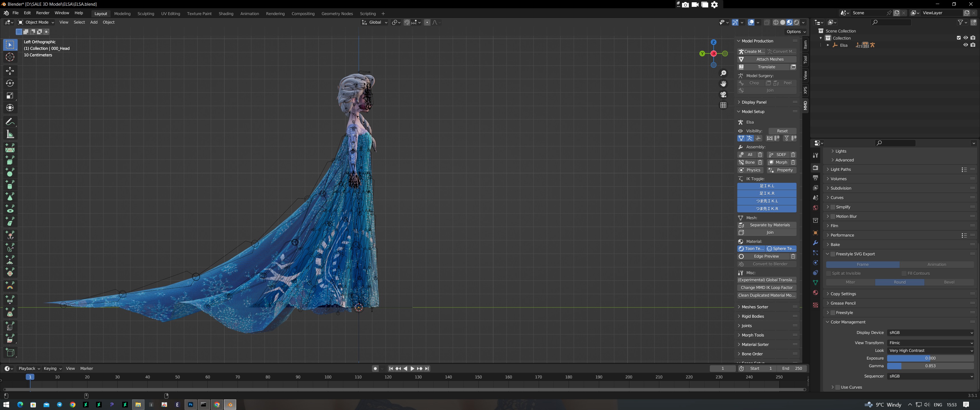980x410 pixels.
Task: Open the World properties globe icon
Action: click(815, 208)
